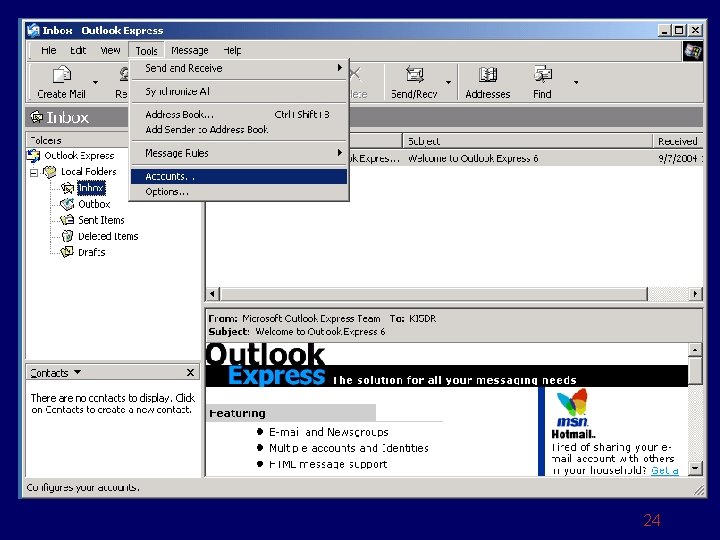Viewport: 720px width, 540px height.
Task: Open the Addresses book icon
Action: tap(487, 74)
